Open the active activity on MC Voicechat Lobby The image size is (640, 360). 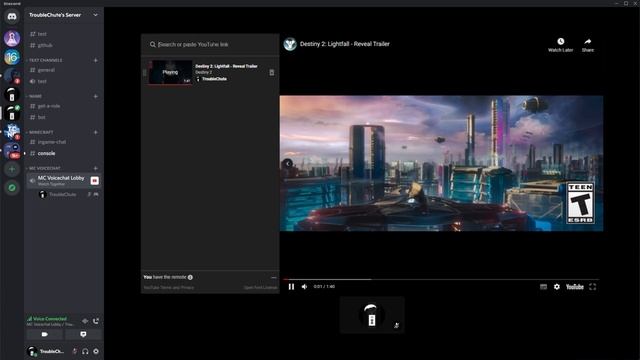pos(94,180)
